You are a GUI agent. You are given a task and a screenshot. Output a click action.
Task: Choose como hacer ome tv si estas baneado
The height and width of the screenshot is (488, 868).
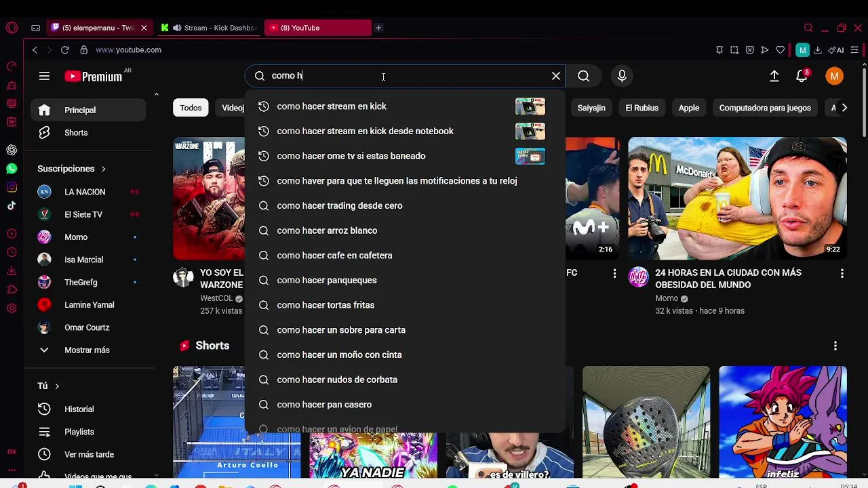(x=404, y=156)
